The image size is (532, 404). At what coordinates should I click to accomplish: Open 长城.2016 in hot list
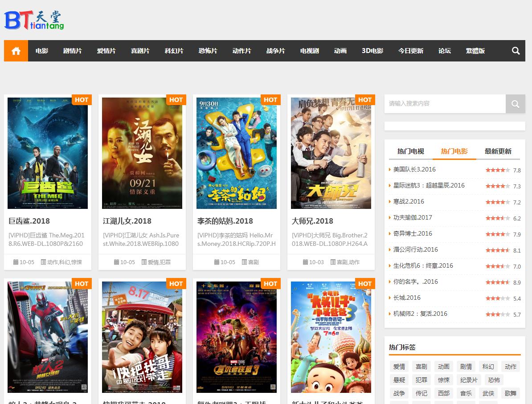(x=407, y=298)
